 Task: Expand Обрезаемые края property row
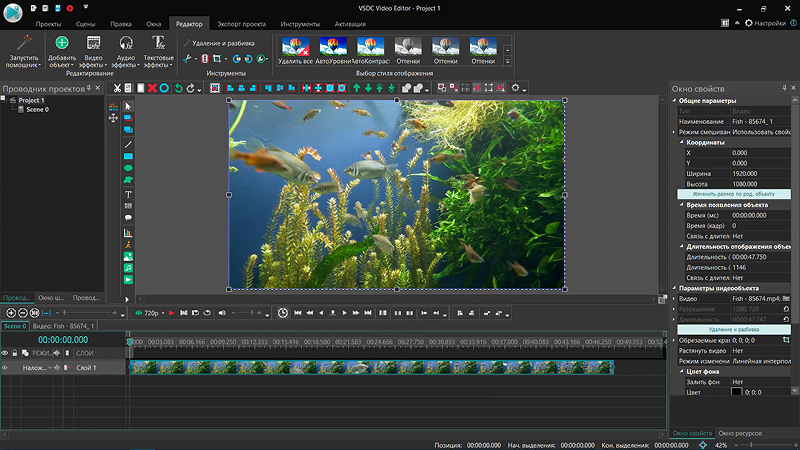(674, 340)
